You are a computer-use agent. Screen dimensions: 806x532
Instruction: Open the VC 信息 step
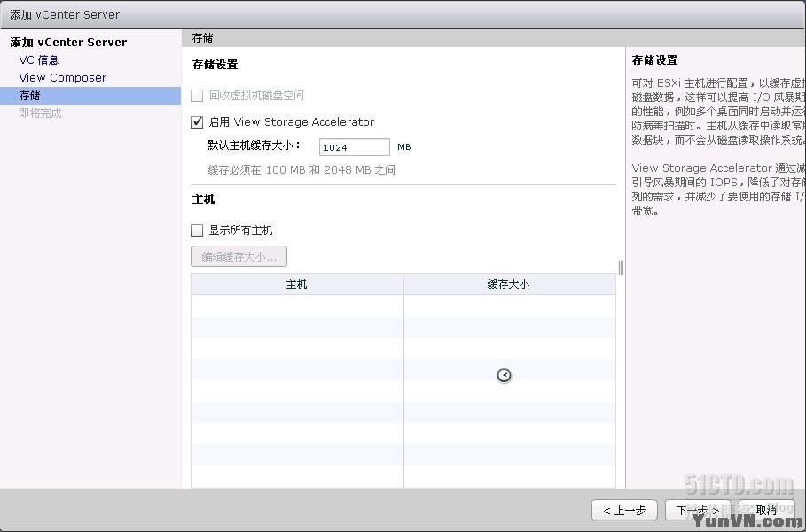(x=38, y=60)
